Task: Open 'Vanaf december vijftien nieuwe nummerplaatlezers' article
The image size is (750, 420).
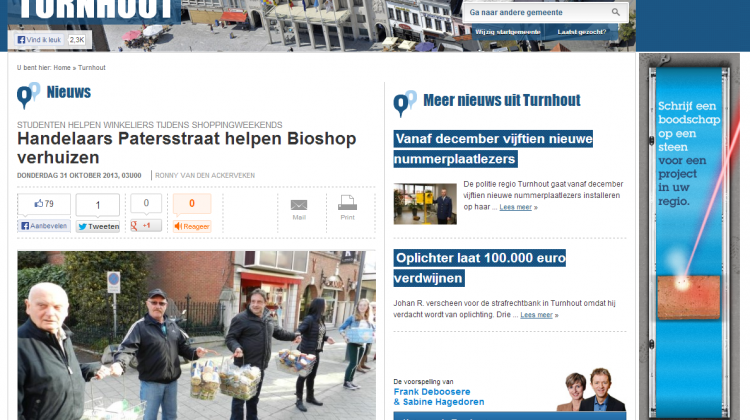Action: (493, 149)
